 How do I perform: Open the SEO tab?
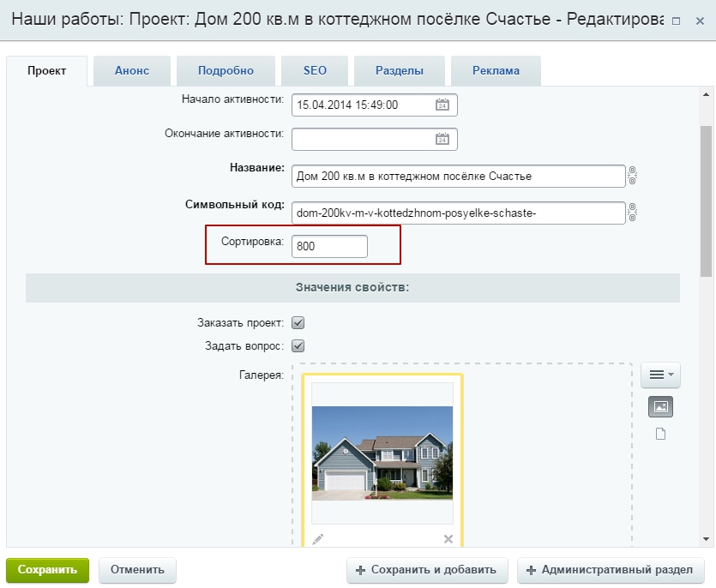pos(315,71)
